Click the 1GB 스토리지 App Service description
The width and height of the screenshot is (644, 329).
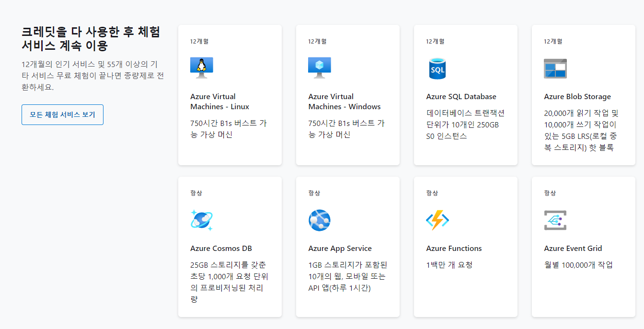coord(348,276)
